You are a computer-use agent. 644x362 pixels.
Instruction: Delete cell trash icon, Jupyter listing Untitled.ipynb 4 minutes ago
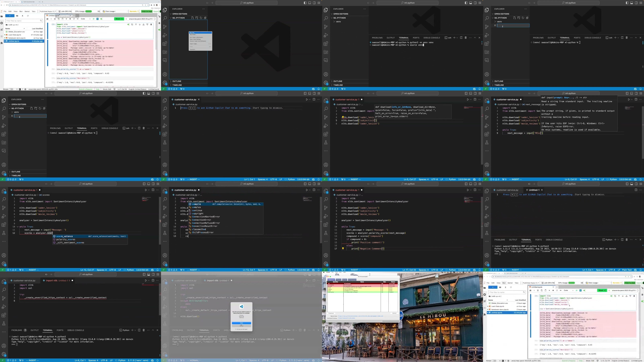point(151,25)
